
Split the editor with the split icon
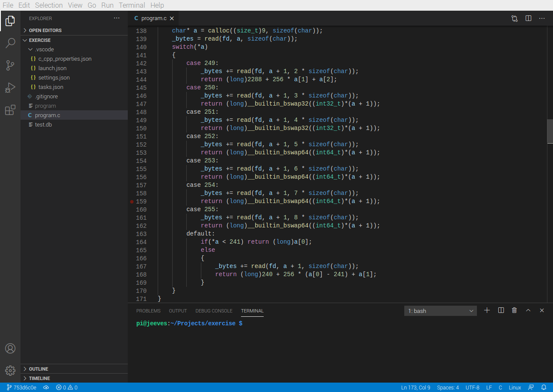pos(528,18)
